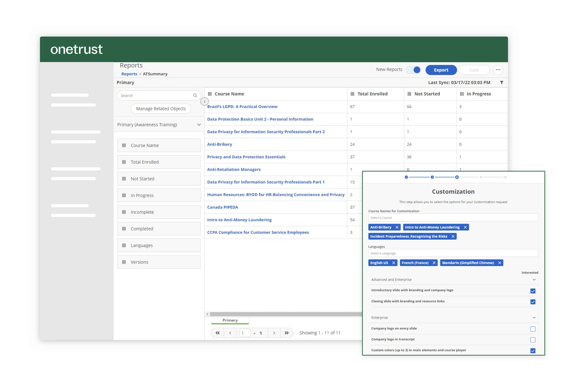Click the drag handle icon of In Progress field
The height and width of the screenshot is (392, 585).
(x=124, y=195)
